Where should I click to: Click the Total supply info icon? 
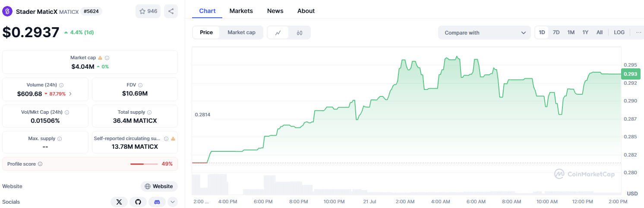[149, 112]
